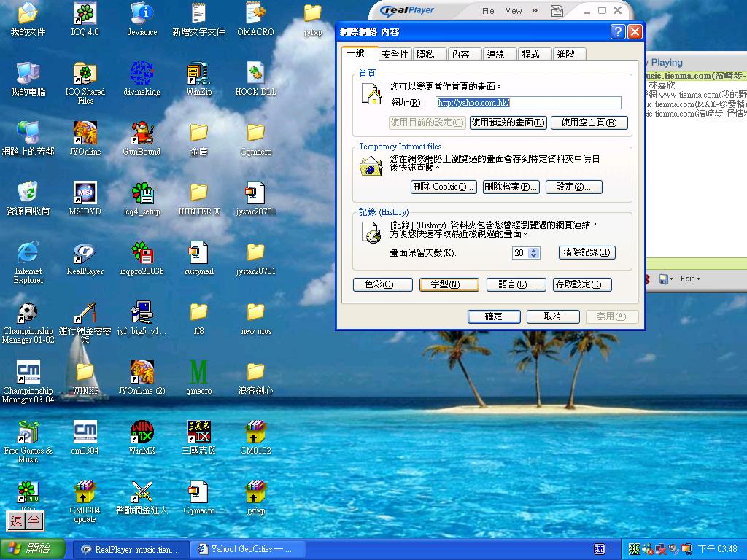Cancel the dialog with 取消
This screenshot has width=747, height=560.
pos(553,316)
